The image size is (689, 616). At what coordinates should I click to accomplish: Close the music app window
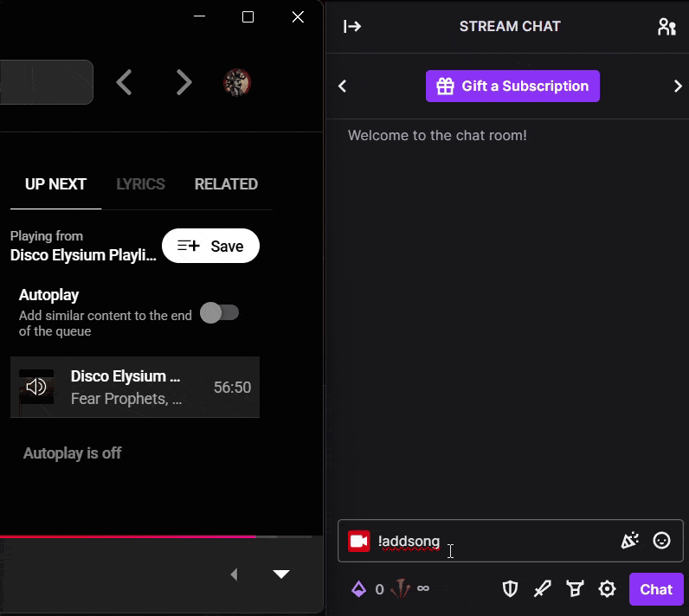298,16
